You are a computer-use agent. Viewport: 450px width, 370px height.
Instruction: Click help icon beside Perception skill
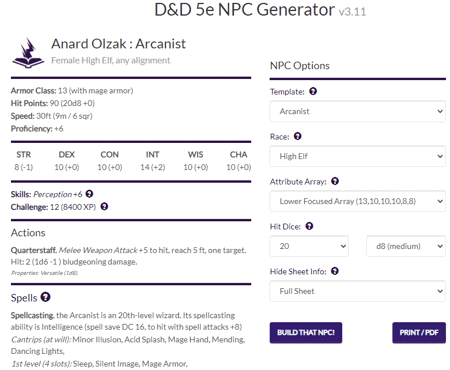click(x=89, y=194)
